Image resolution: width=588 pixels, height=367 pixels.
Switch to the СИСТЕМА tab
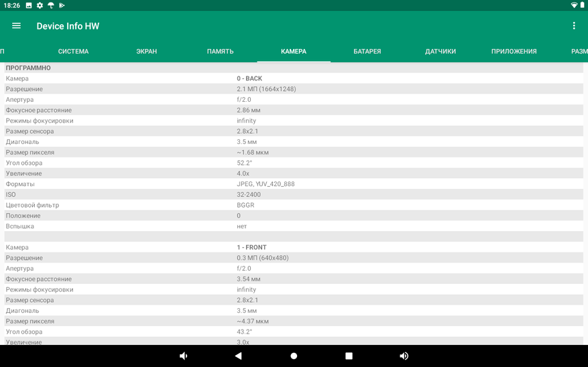click(74, 52)
